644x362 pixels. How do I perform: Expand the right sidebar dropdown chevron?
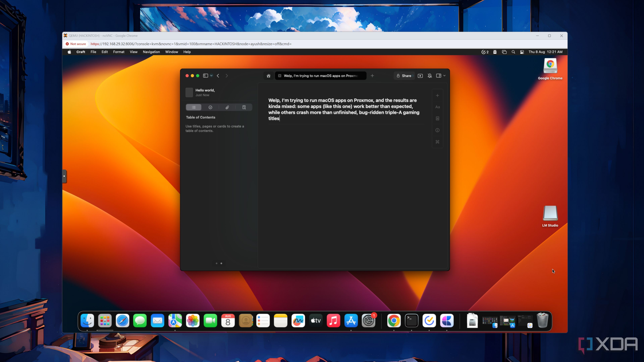click(x=444, y=76)
